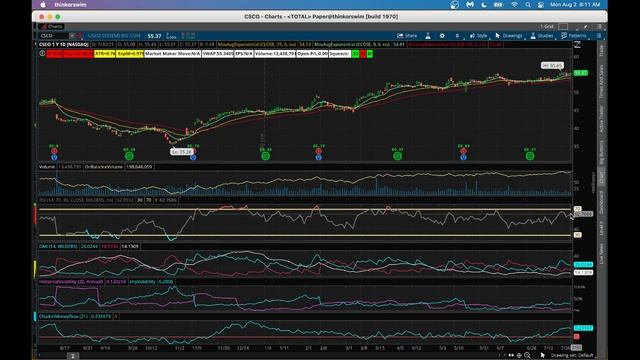
Task: Click the red squeeze indicator box
Action: [x=363, y=54]
